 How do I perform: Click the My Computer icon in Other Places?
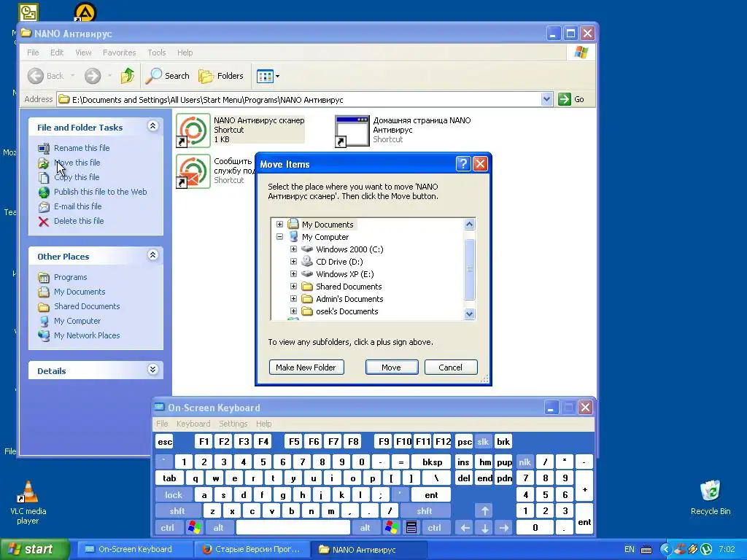click(x=43, y=321)
